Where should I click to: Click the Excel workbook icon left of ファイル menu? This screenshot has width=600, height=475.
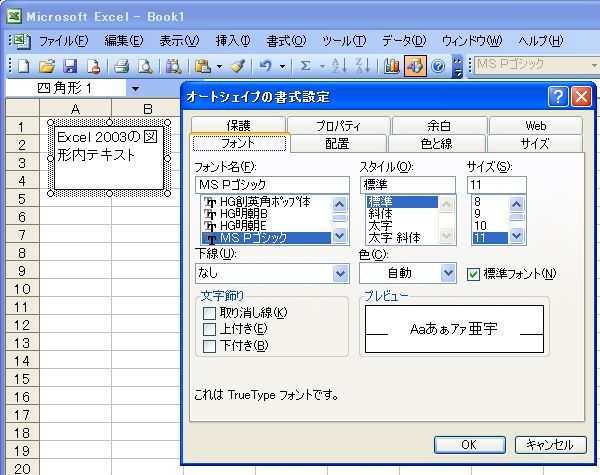coord(21,40)
